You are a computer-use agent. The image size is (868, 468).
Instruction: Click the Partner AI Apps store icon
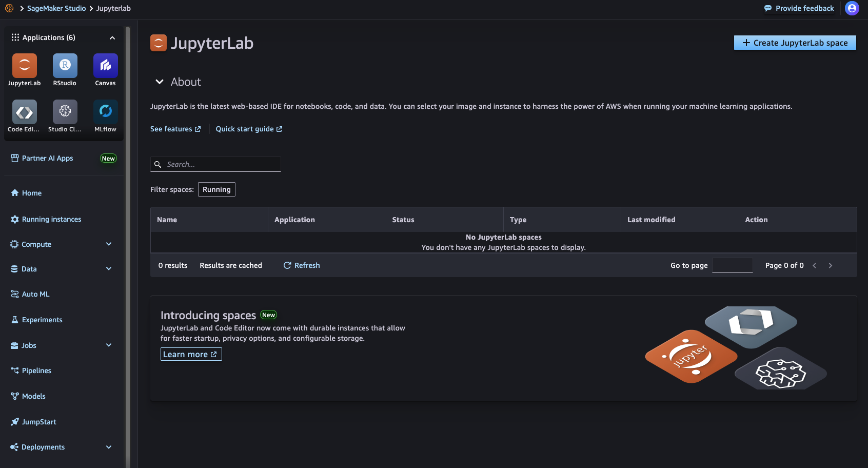tap(15, 158)
